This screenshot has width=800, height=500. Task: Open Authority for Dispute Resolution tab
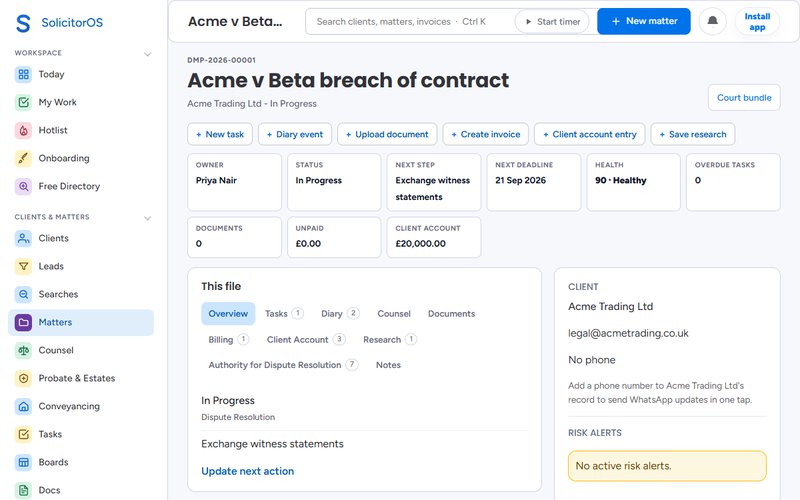tap(283, 365)
